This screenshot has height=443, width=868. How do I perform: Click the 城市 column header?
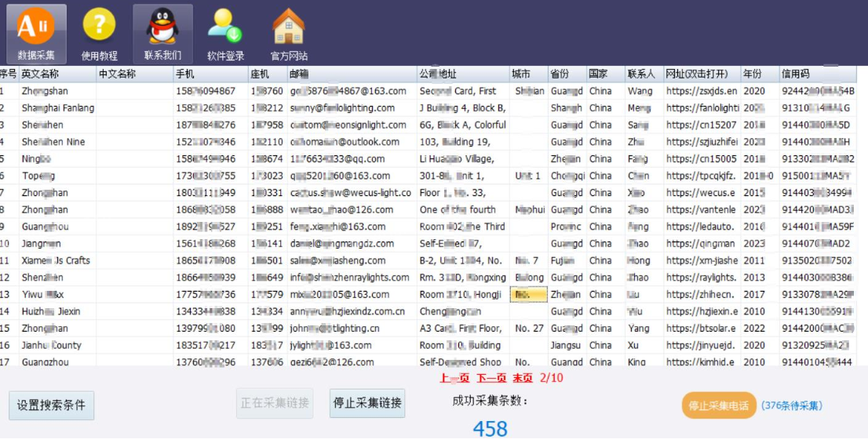[x=529, y=74]
